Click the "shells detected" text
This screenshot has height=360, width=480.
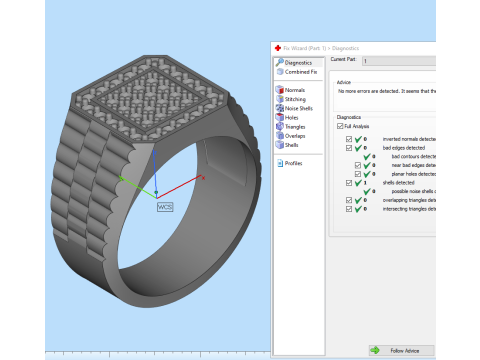tap(398, 183)
